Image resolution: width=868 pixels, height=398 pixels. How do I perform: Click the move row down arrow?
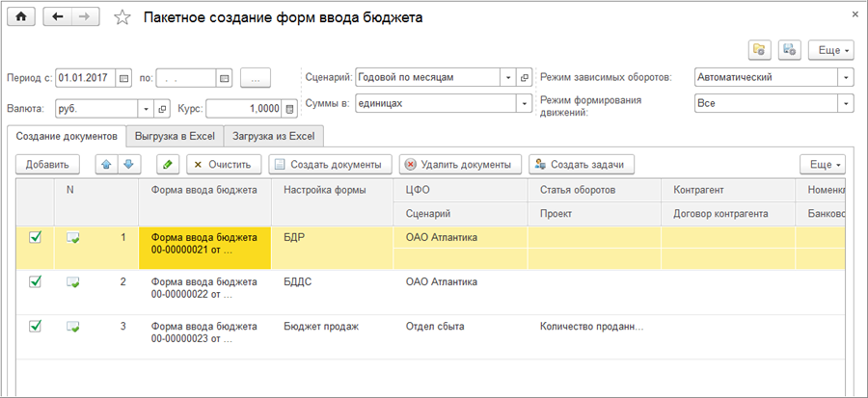[x=129, y=165]
